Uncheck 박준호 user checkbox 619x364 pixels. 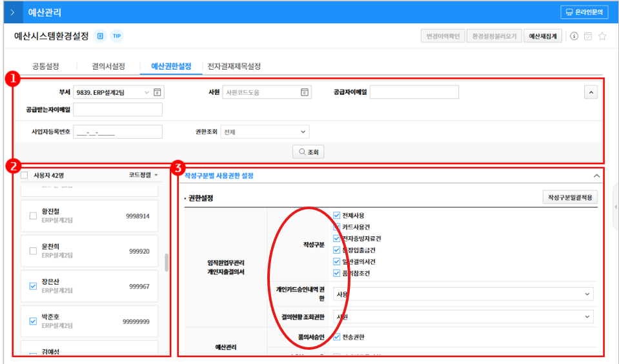tap(33, 321)
